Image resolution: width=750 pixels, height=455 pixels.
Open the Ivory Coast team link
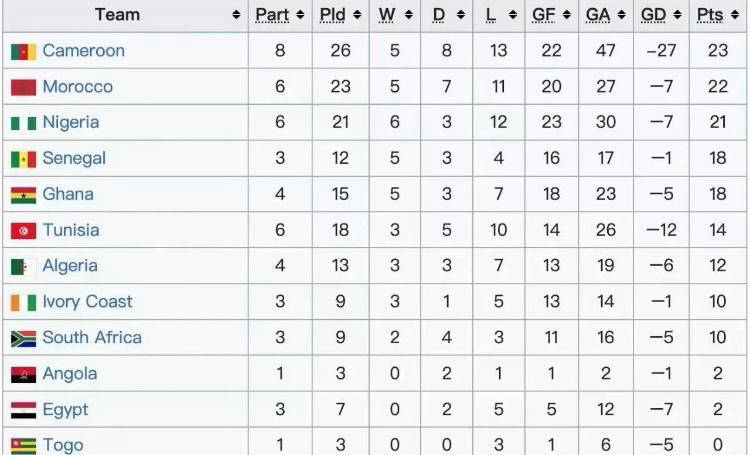click(87, 302)
